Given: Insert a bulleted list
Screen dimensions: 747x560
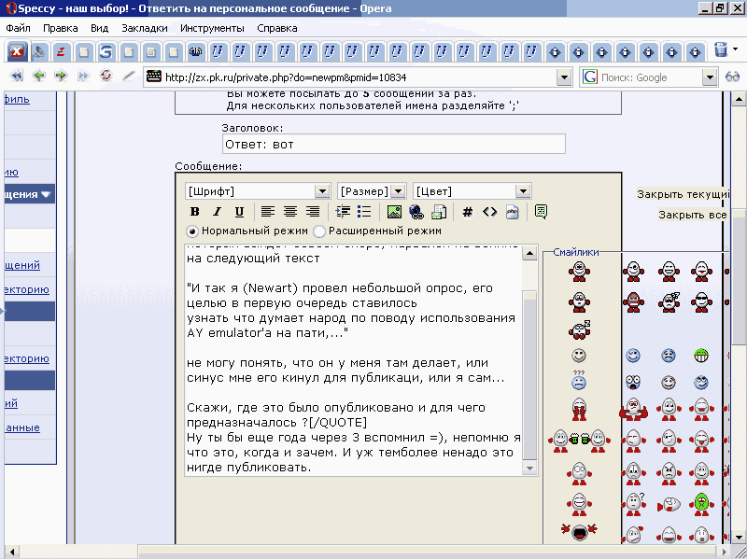Looking at the screenshot, I should point(365,212).
